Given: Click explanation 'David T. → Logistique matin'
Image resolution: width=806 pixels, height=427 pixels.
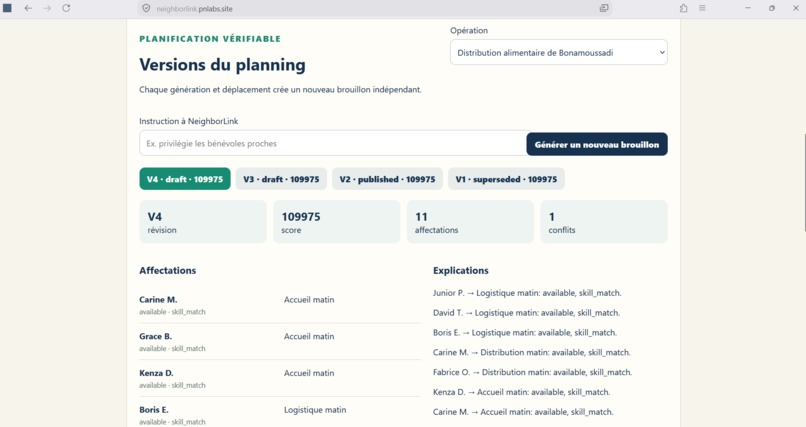Looking at the screenshot, I should 526,313.
